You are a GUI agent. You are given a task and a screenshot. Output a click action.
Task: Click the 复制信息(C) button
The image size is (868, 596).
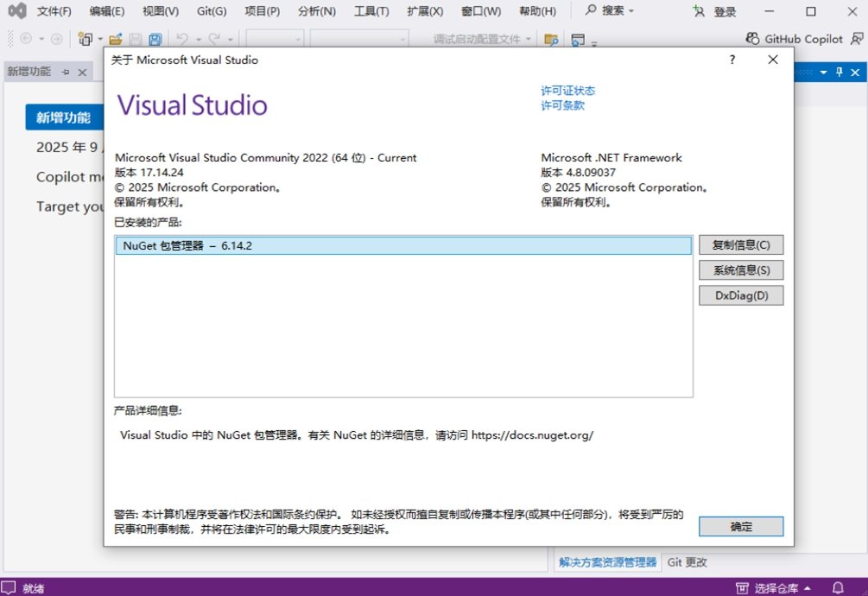pyautogui.click(x=741, y=244)
